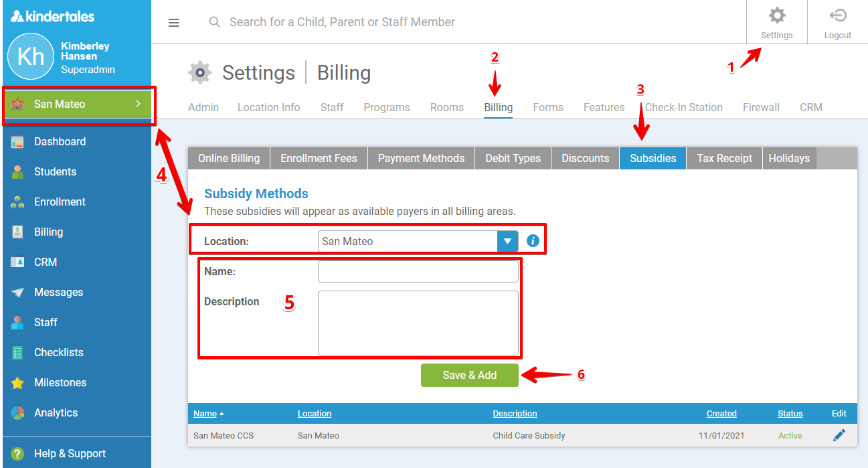Image resolution: width=868 pixels, height=468 pixels.
Task: Click into the Description text area
Action: tap(418, 323)
